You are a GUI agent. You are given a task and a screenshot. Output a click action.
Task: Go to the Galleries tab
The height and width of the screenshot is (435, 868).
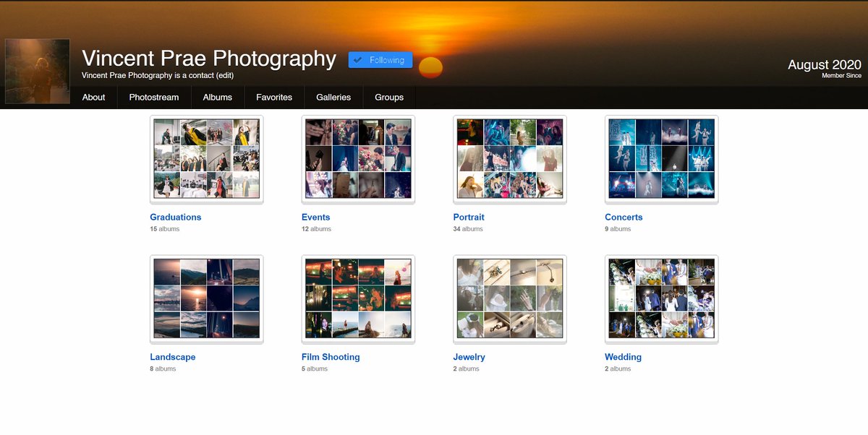pos(333,98)
